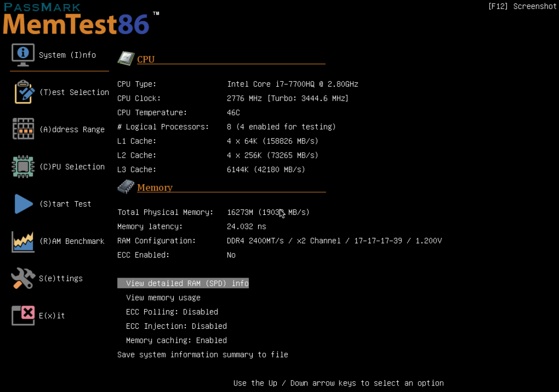Click the L3 Cache: label
Image resolution: width=559 pixels, height=392 pixels.
coord(137,170)
